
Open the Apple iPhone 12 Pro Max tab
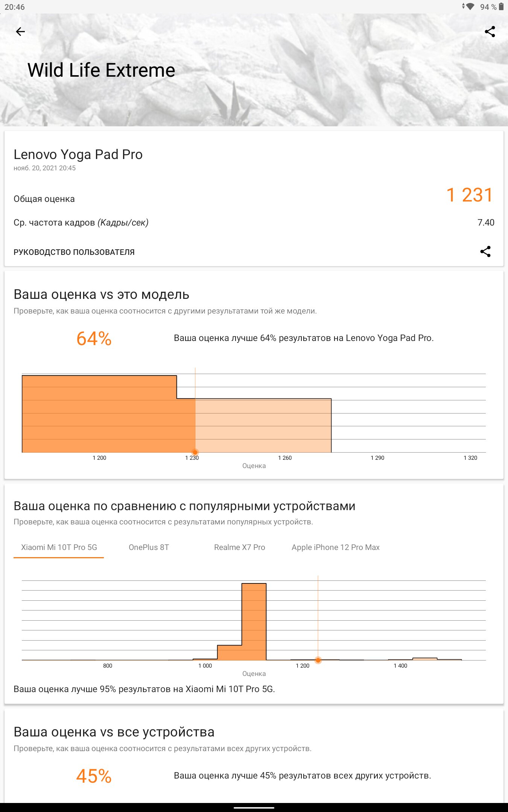pyautogui.click(x=335, y=547)
